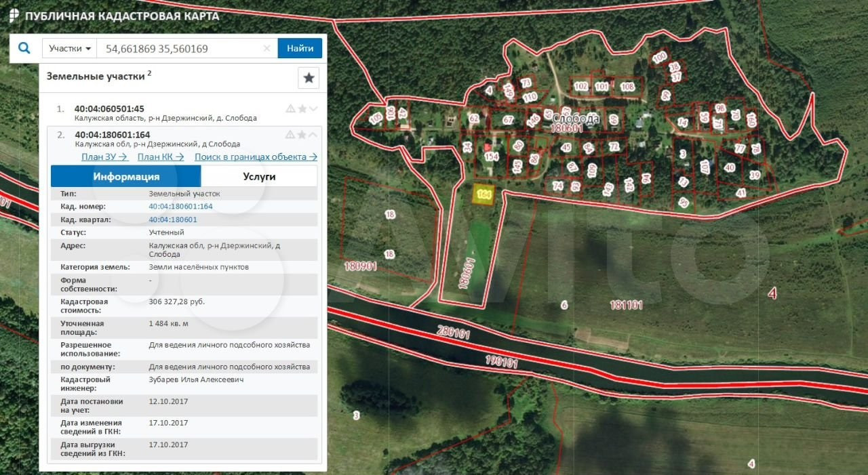Report error on result 40:04:060501:45
This screenshot has height=475, width=868.
[x=290, y=108]
